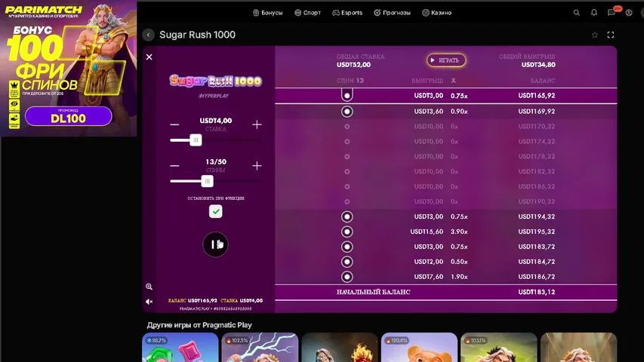
Task: Pause the autoplay with round pause button
Action: [x=215, y=244]
